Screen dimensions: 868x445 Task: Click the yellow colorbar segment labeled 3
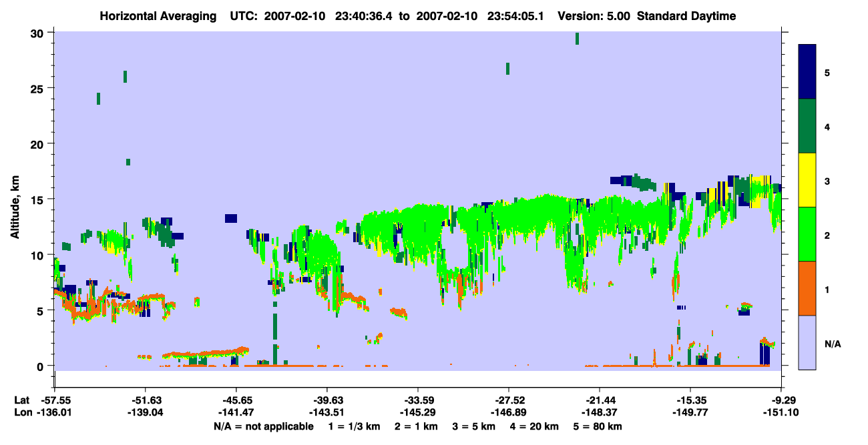point(807,180)
